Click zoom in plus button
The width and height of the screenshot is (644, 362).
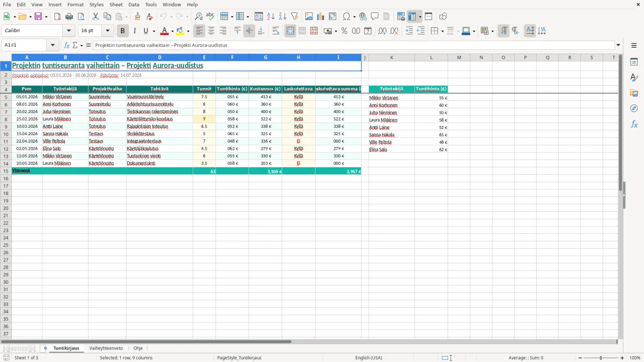click(x=623, y=358)
